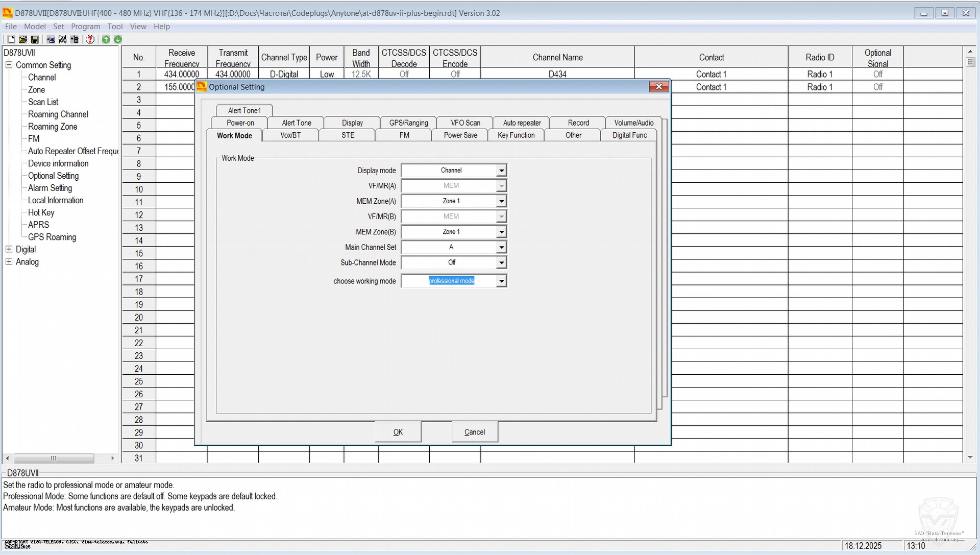This screenshot has height=555, width=980.
Task: Open the Program menu
Action: (85, 27)
